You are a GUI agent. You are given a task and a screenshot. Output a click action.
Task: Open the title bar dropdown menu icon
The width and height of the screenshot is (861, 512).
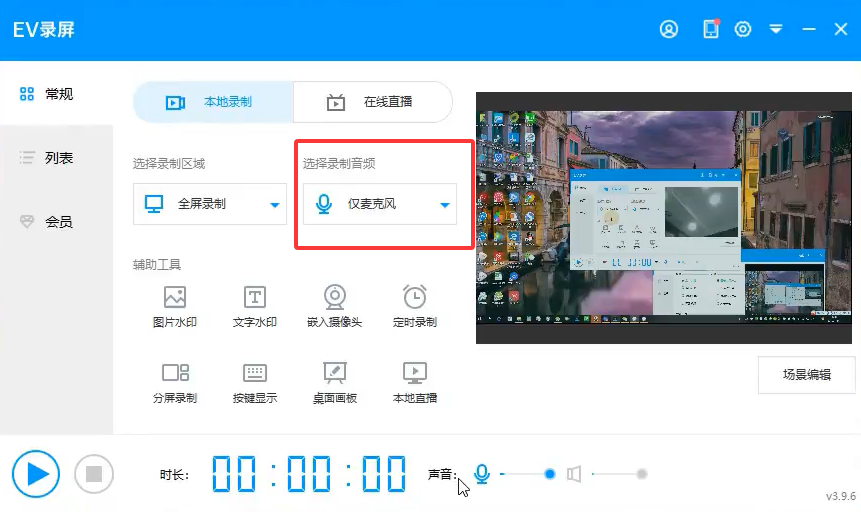775,29
